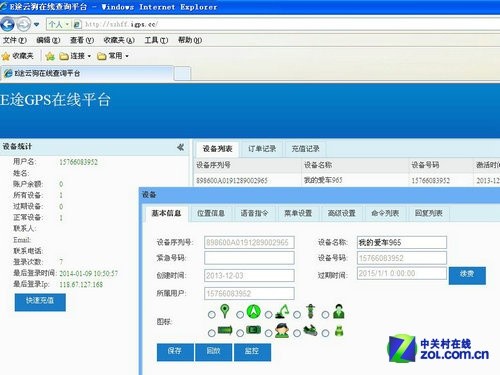Select the green navigation arrow radio button
This screenshot has height=375, width=500.
[240, 315]
